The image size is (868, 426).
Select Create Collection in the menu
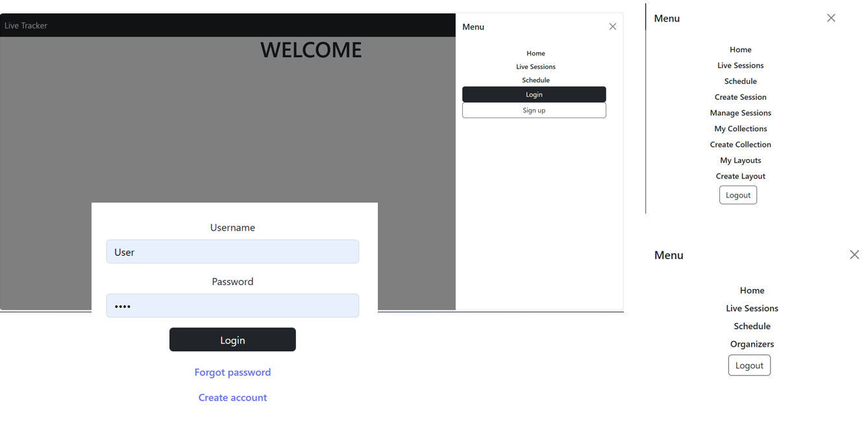coord(740,144)
